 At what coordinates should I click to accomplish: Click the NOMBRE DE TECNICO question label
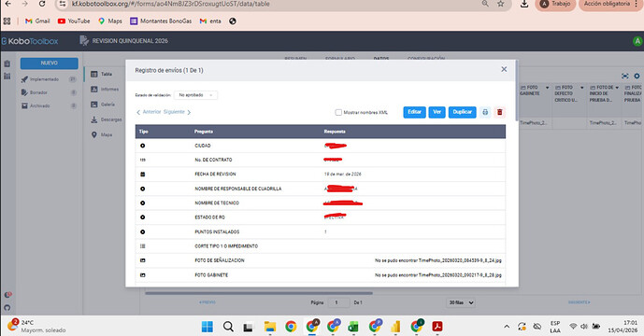pyautogui.click(x=217, y=203)
